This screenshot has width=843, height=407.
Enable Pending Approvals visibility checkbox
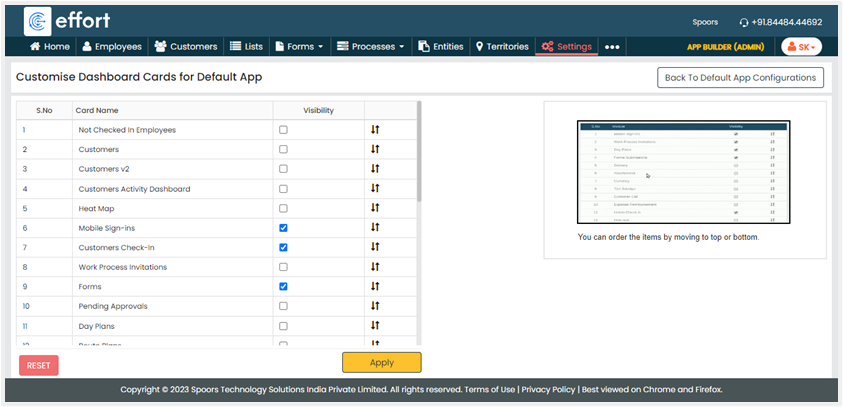283,306
